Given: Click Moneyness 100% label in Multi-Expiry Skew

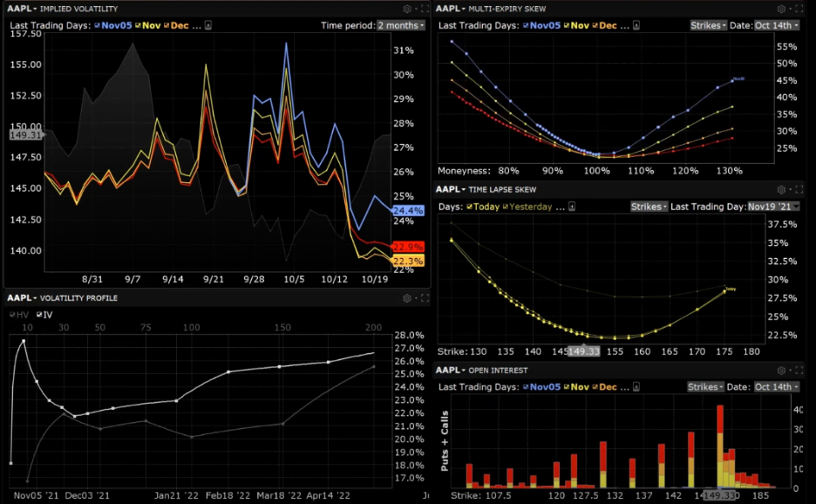Looking at the screenshot, I should tap(596, 171).
